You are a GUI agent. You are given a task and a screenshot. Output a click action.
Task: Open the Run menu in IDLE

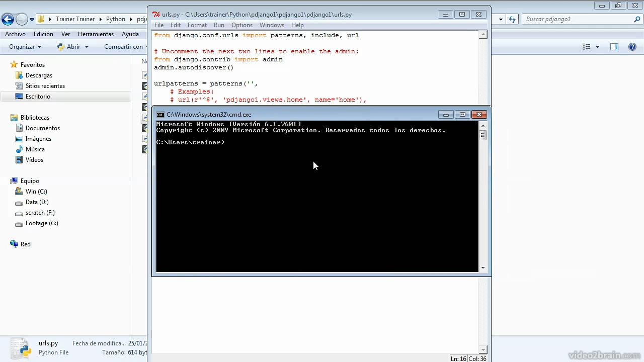(219, 25)
